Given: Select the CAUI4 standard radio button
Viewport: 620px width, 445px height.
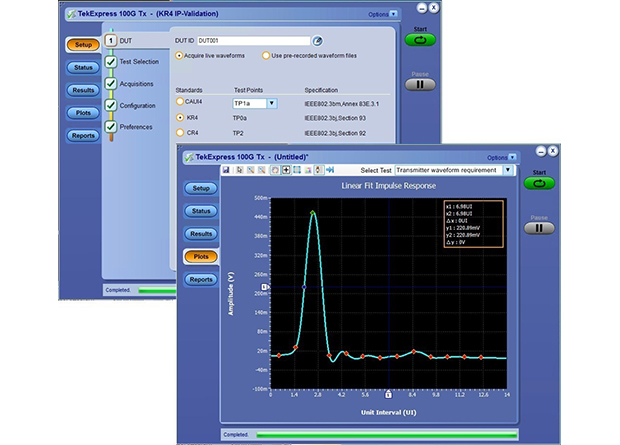Looking at the screenshot, I should coord(180,102).
